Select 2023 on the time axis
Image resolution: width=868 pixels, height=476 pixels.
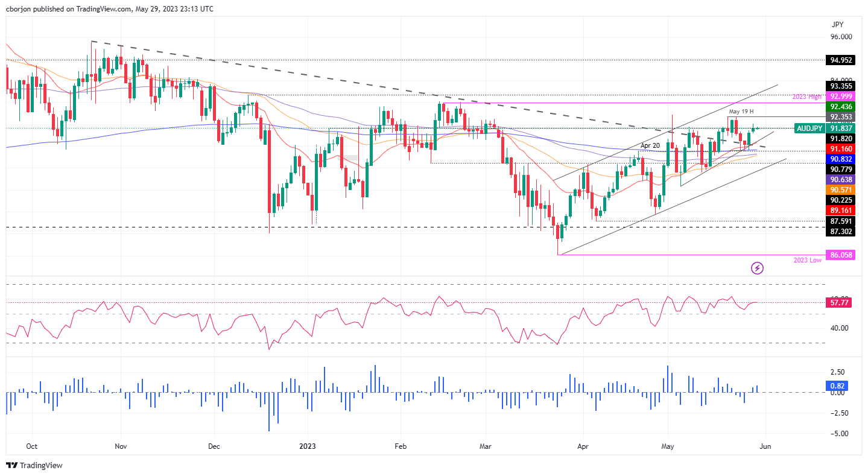click(308, 446)
